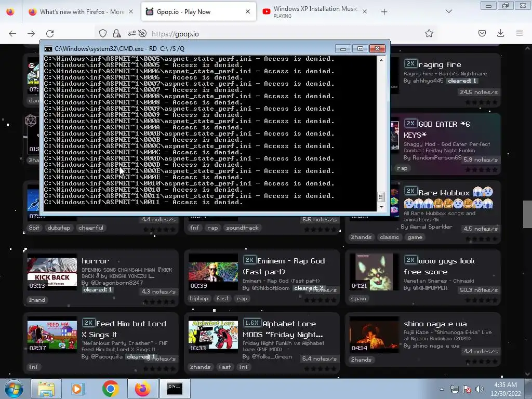Open site permissions icon in address bar
Viewport: 532px width, 399px height.
coord(131,33)
